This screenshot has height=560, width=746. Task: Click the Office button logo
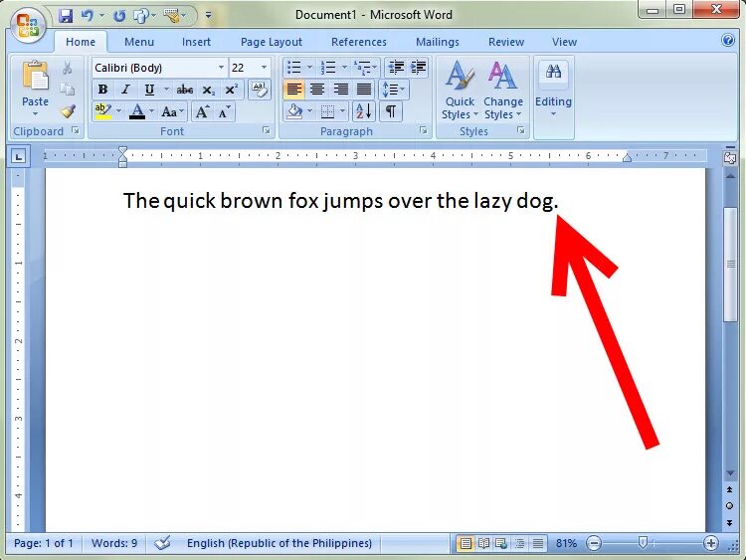coord(27,25)
